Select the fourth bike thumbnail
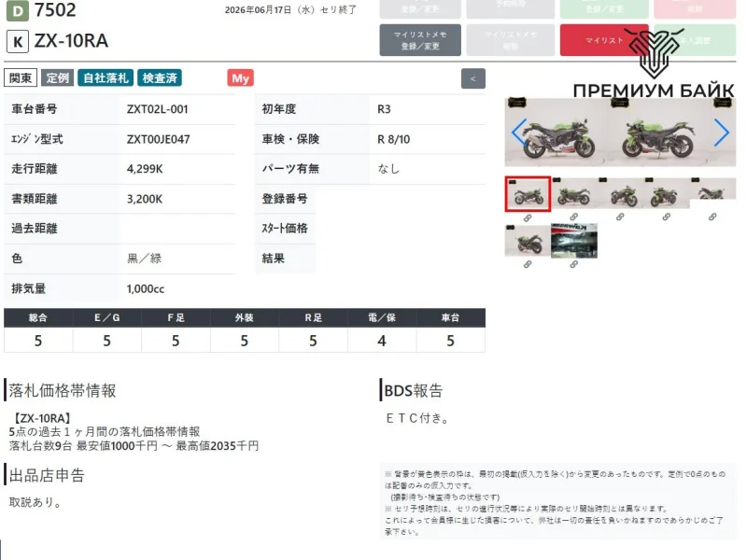747x560 pixels. pos(666,193)
